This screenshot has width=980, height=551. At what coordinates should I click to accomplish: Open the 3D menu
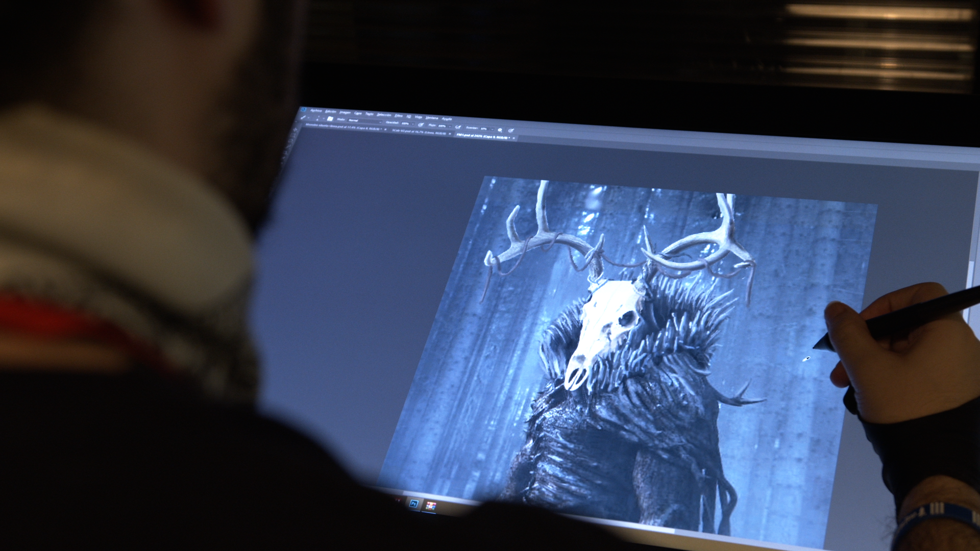coord(409,116)
